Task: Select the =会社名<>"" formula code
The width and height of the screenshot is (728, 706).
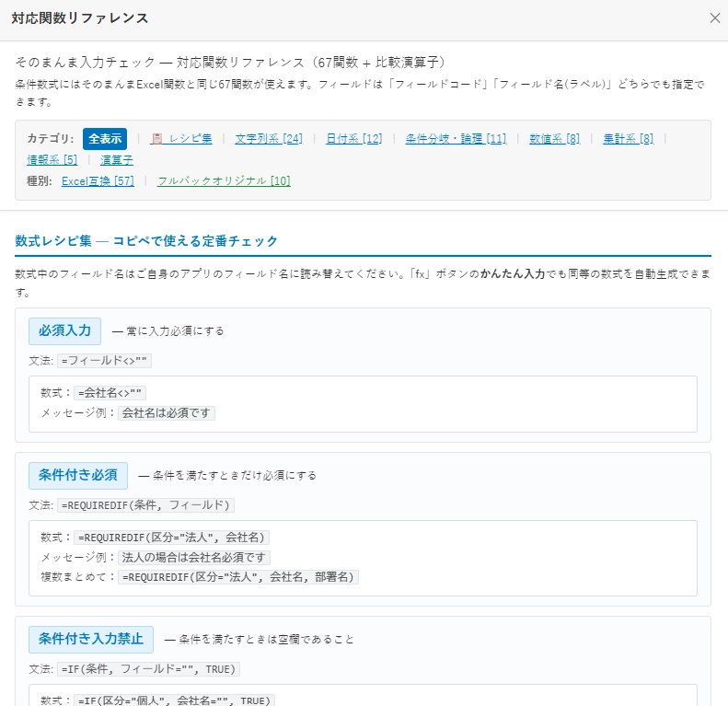Action: click(110, 393)
